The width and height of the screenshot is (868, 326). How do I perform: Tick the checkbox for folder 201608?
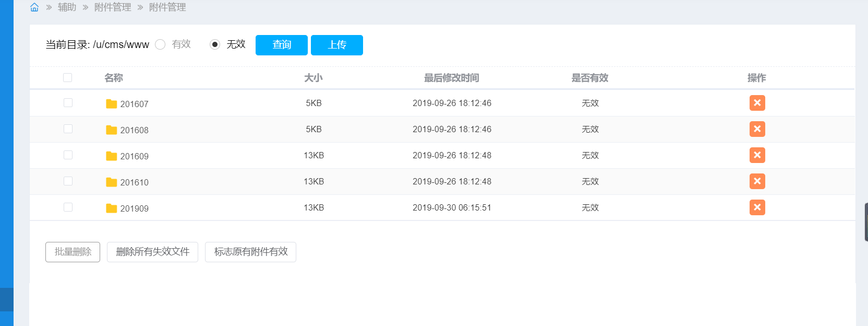(x=68, y=129)
